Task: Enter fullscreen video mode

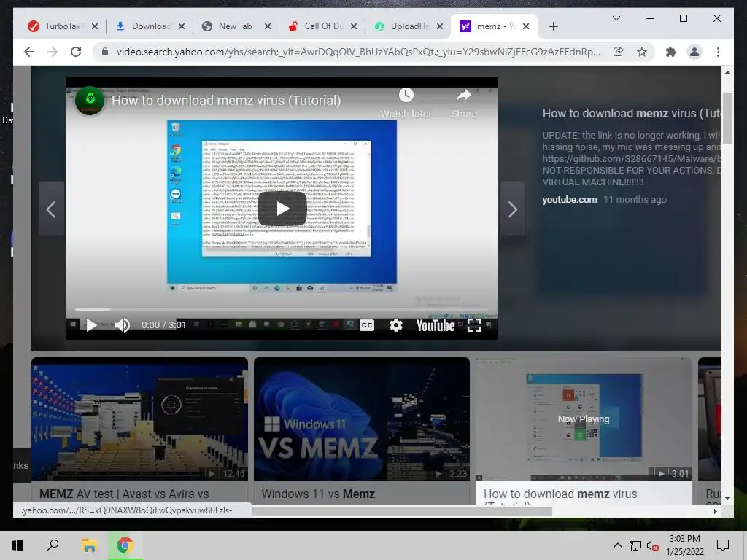Action: point(474,325)
